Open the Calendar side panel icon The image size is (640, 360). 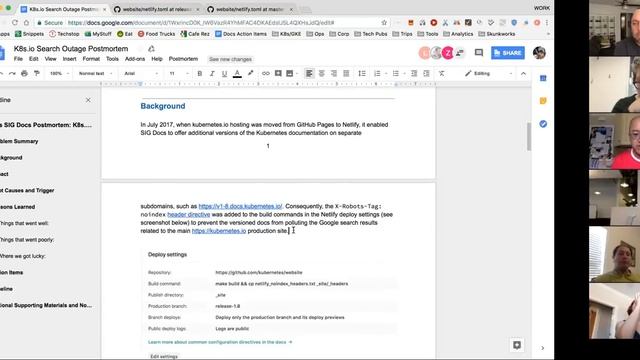point(543,78)
